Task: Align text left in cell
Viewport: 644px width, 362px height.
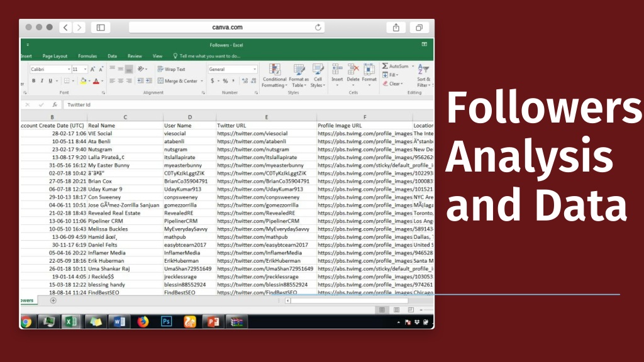Action: click(x=112, y=81)
